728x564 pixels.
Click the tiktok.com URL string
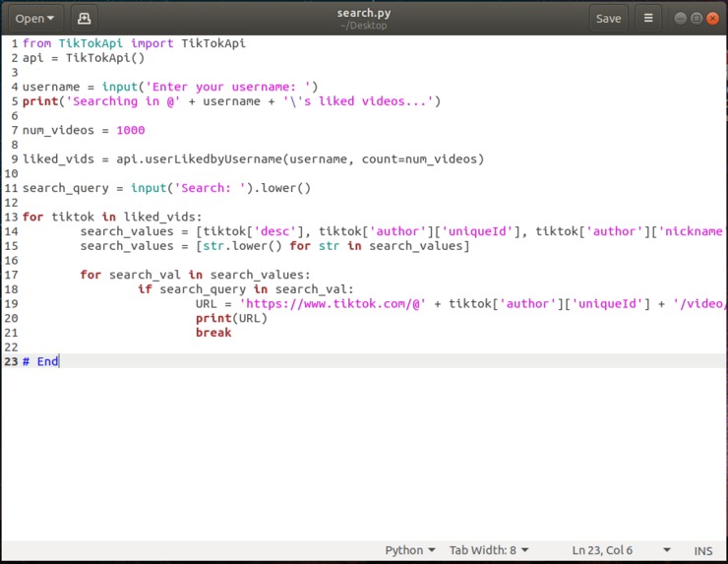[333, 304]
